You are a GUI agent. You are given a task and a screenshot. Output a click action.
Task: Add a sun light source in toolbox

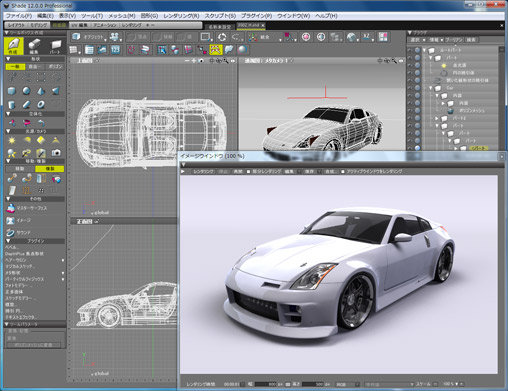(12, 140)
